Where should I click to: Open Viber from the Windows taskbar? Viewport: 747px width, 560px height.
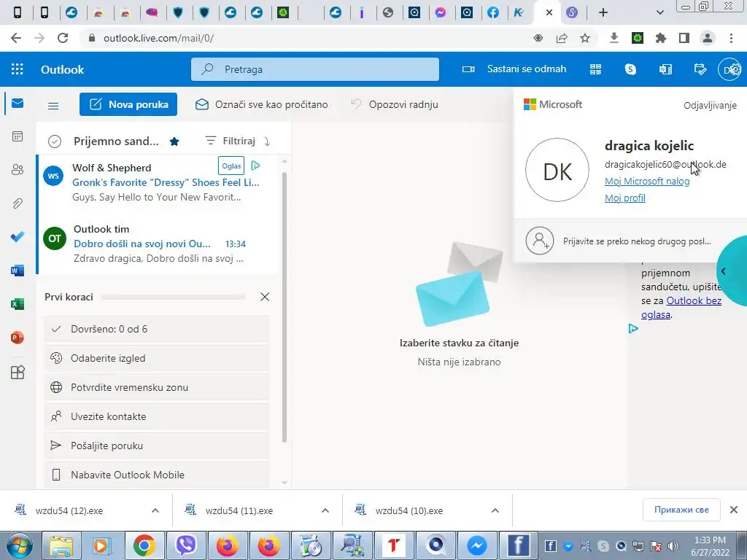pos(186,545)
